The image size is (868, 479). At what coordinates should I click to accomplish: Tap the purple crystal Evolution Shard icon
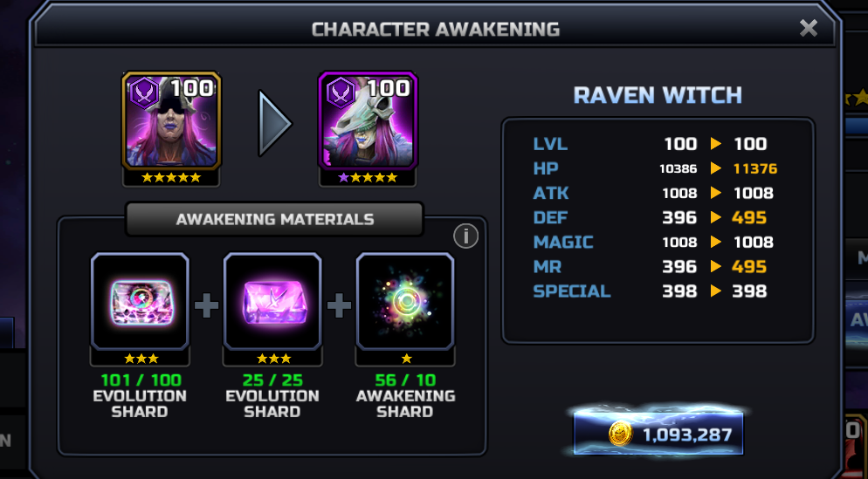click(272, 302)
